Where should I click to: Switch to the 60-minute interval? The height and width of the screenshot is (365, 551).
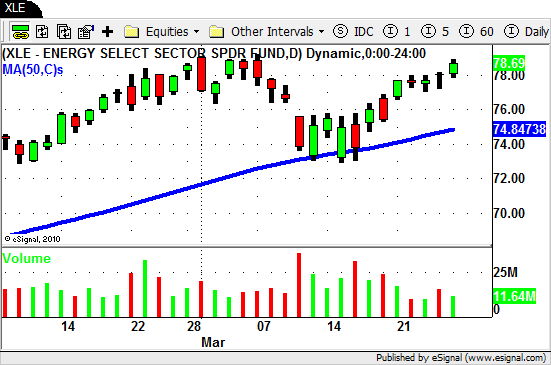[476, 32]
